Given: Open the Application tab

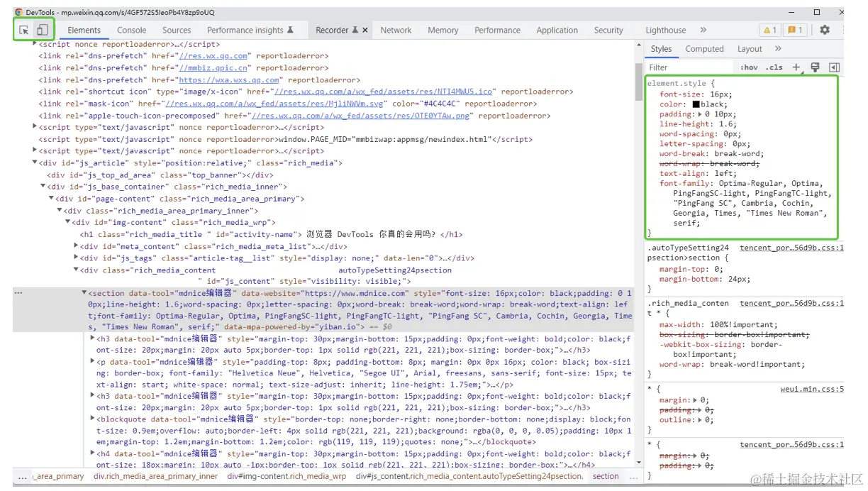Looking at the screenshot, I should coord(557,30).
